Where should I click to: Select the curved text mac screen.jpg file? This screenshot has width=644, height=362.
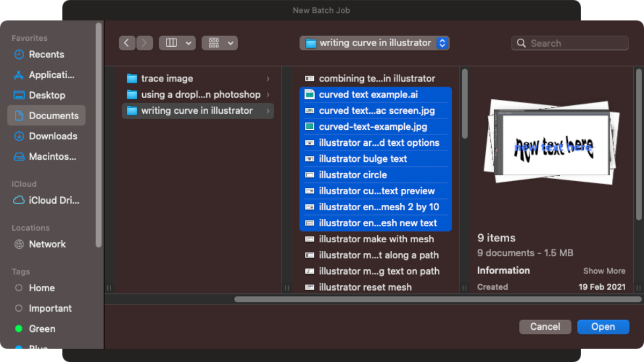pyautogui.click(x=376, y=110)
